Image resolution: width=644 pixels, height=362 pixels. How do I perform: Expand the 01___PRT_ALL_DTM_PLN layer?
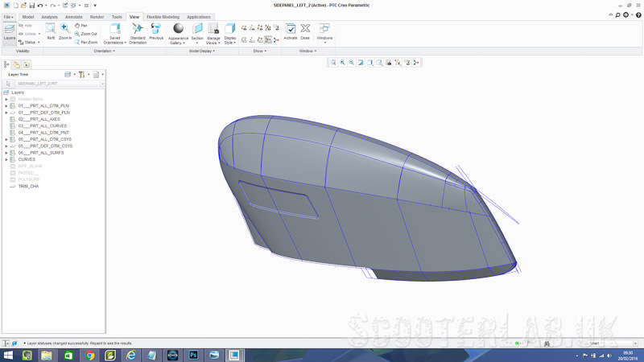[x=6, y=106]
